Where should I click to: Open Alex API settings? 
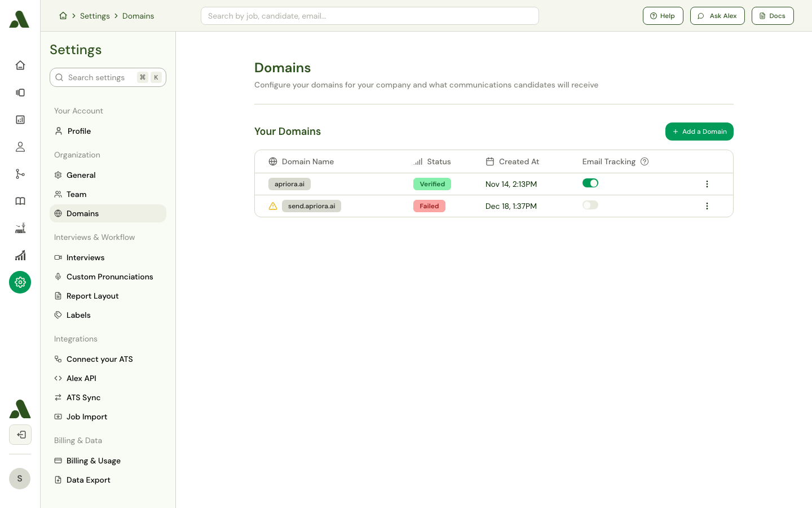tap(108, 378)
